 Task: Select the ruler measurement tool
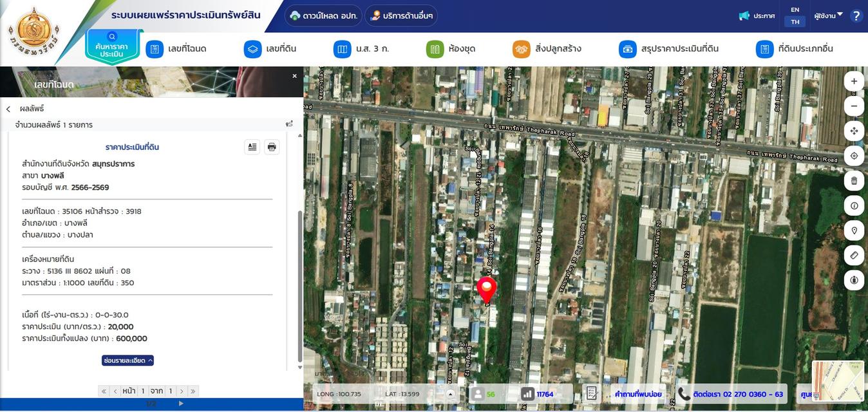854,256
